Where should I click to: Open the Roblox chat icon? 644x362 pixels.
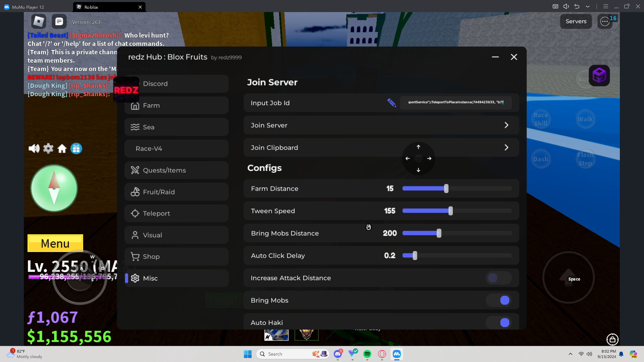[59, 21]
